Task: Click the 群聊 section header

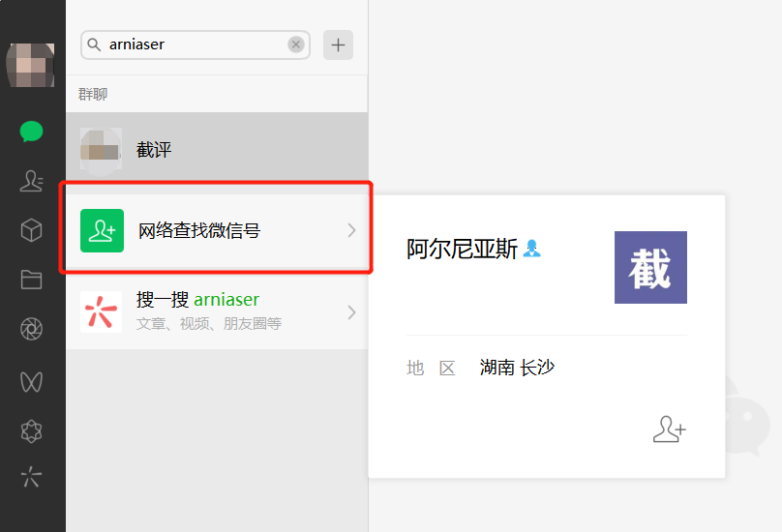Action: coord(93,94)
